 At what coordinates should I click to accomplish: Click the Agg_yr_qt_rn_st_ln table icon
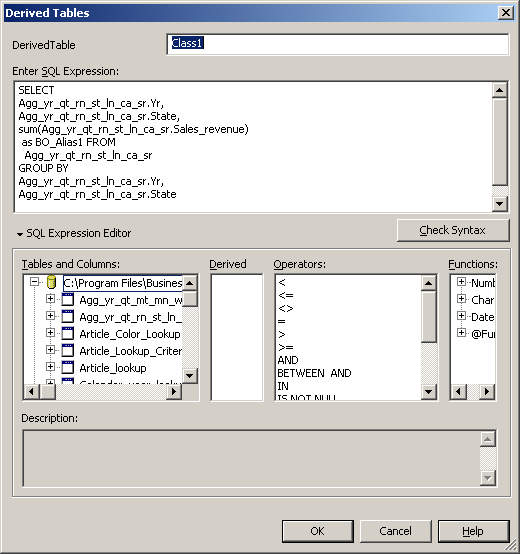pyautogui.click(x=67, y=317)
